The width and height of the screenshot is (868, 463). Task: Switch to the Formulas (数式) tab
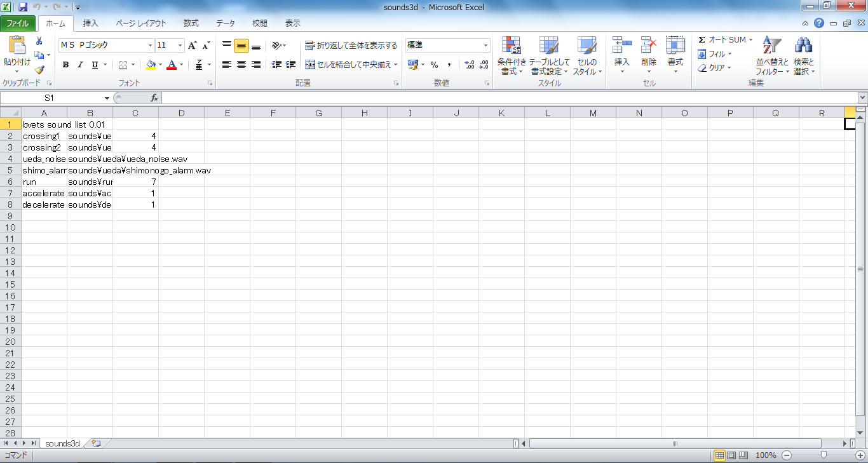click(x=191, y=23)
